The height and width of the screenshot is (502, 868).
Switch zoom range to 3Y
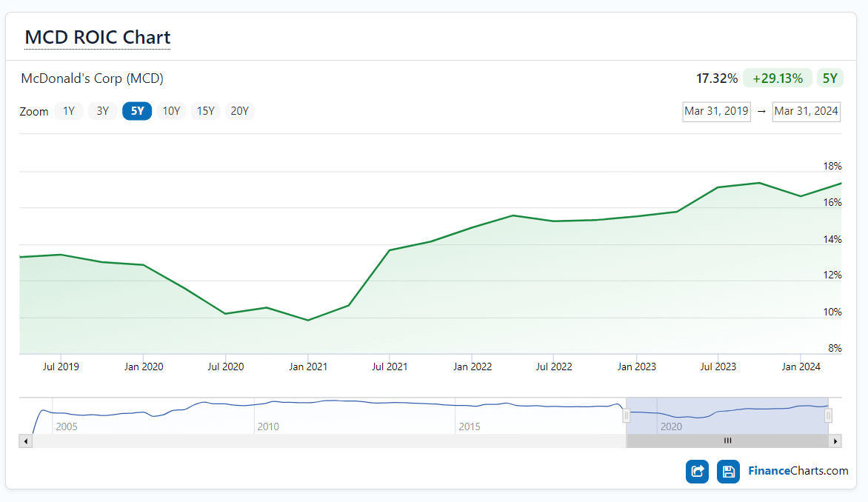click(x=102, y=111)
